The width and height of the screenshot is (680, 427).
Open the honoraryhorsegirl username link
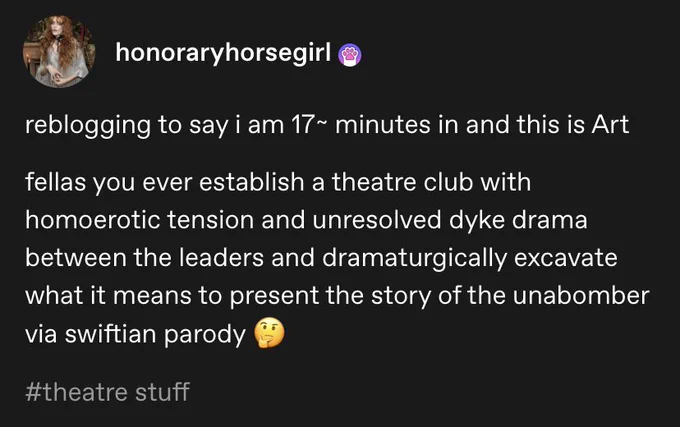click(x=223, y=53)
